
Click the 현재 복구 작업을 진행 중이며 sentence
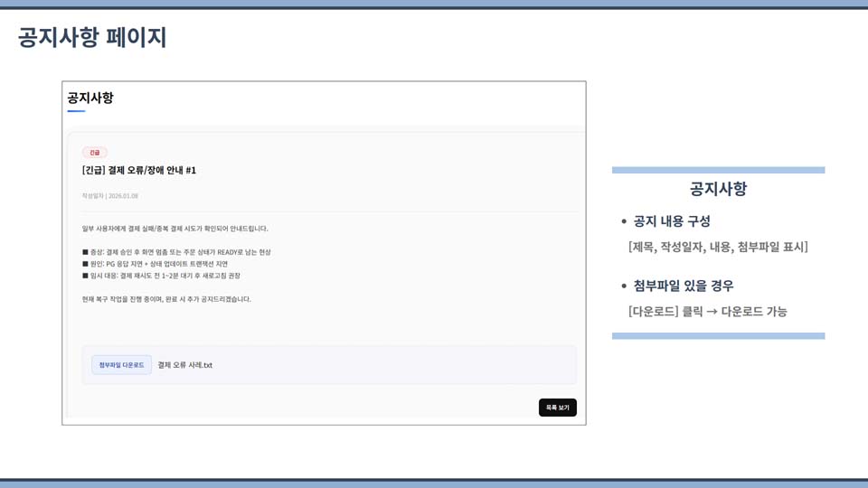[x=166, y=299]
